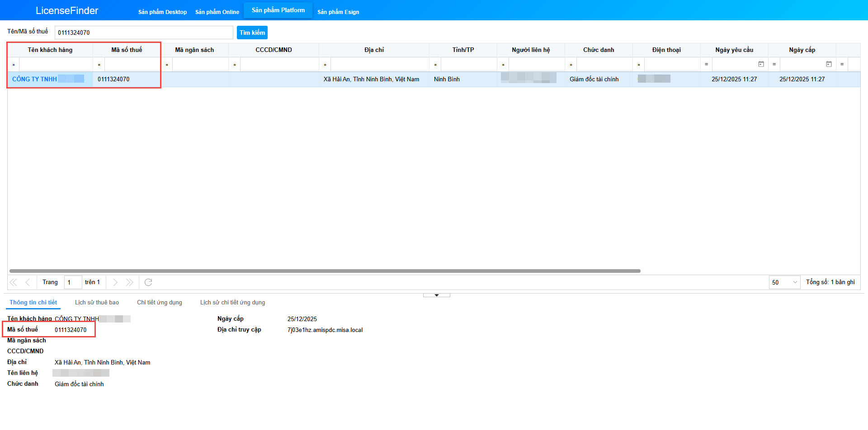Click the Tìm kiếm search button

(252, 33)
